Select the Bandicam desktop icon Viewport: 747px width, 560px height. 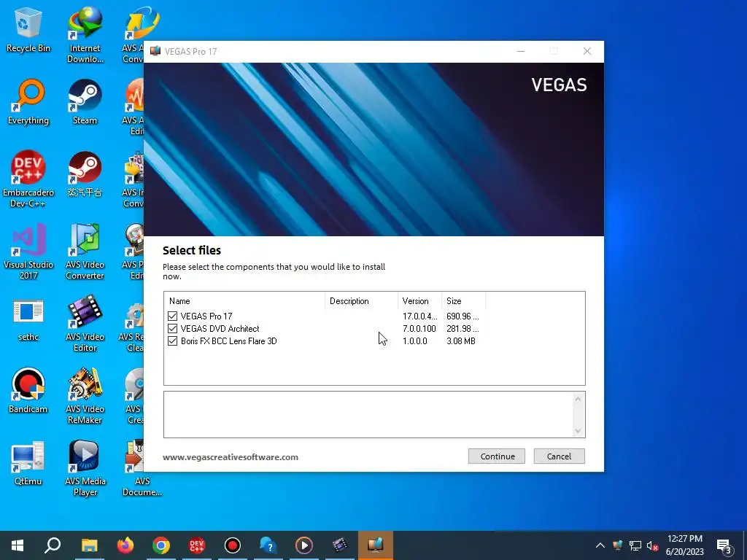(x=28, y=391)
